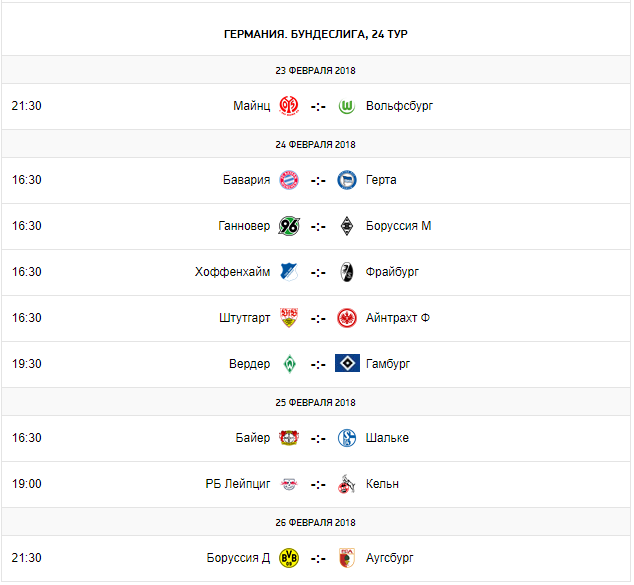
Task: Click the Кельн team name
Action: [x=382, y=484]
